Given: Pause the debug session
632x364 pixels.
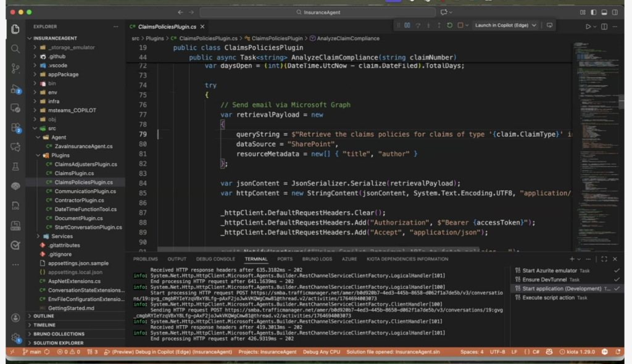Looking at the screenshot, I should click(407, 25).
